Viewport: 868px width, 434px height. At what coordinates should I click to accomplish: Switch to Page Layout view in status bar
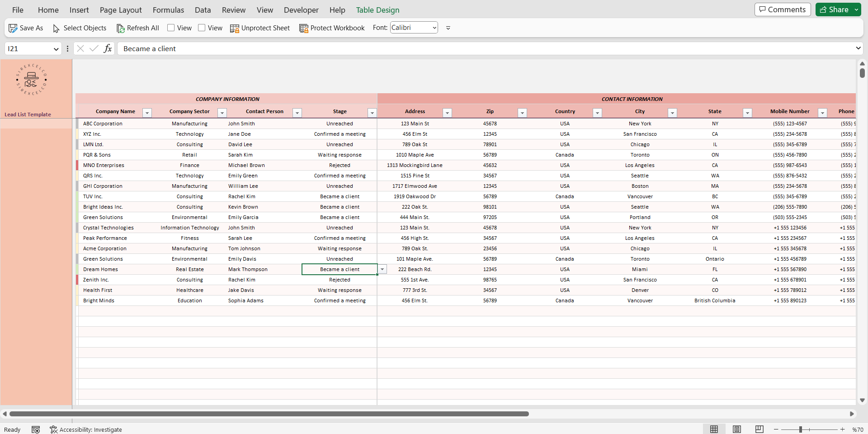(x=737, y=429)
